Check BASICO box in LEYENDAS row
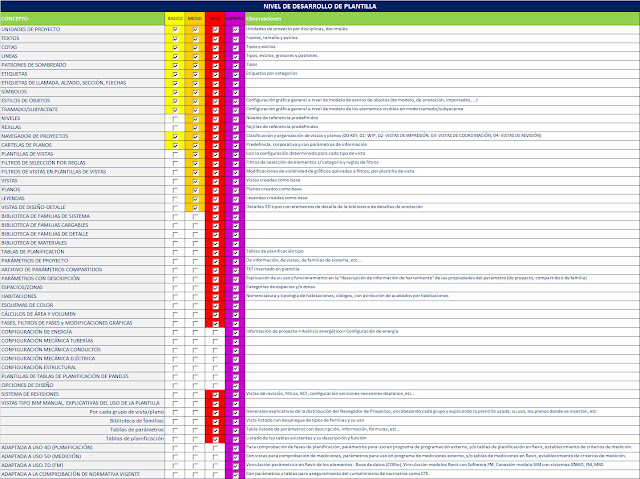Viewport: 640px width, 479px height. (x=175, y=197)
